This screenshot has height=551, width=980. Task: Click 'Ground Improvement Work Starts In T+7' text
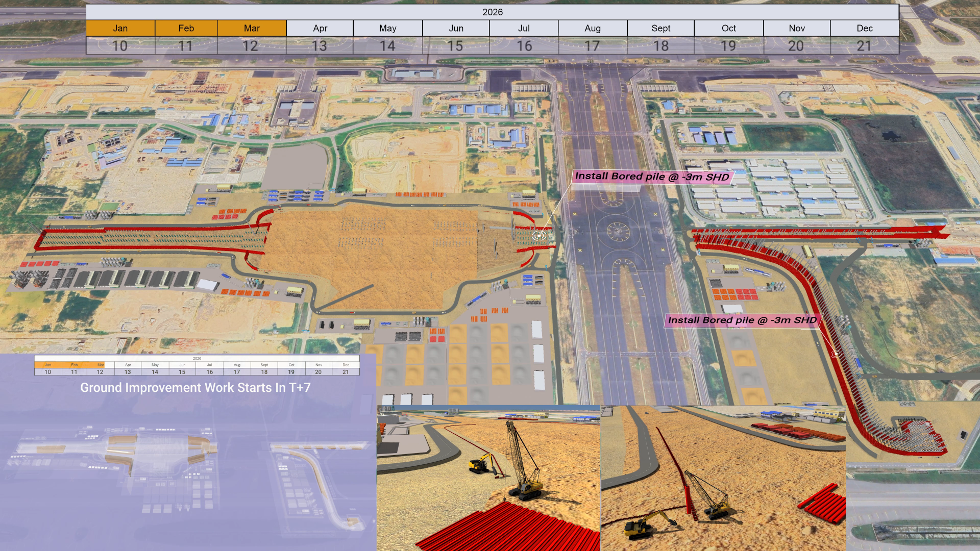[195, 388]
